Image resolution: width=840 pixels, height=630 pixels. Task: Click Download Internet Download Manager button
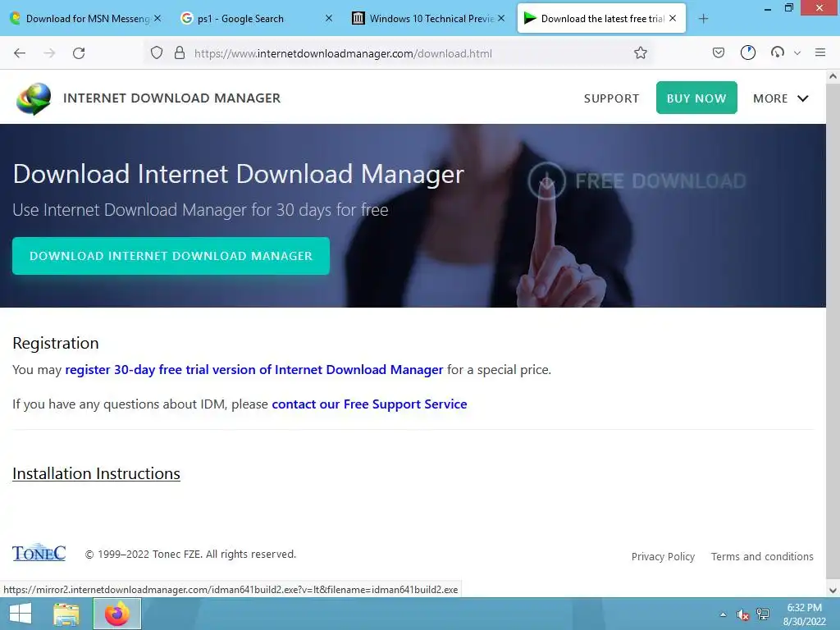(171, 256)
